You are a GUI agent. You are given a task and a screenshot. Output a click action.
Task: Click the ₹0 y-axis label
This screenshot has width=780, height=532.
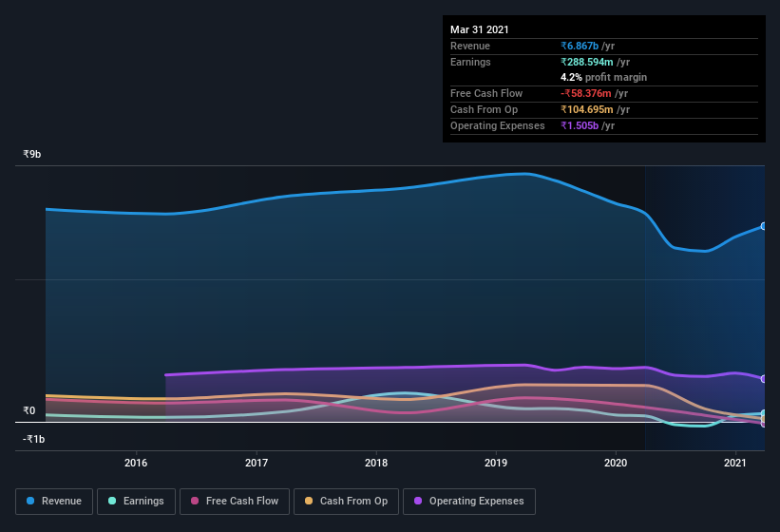coord(29,410)
